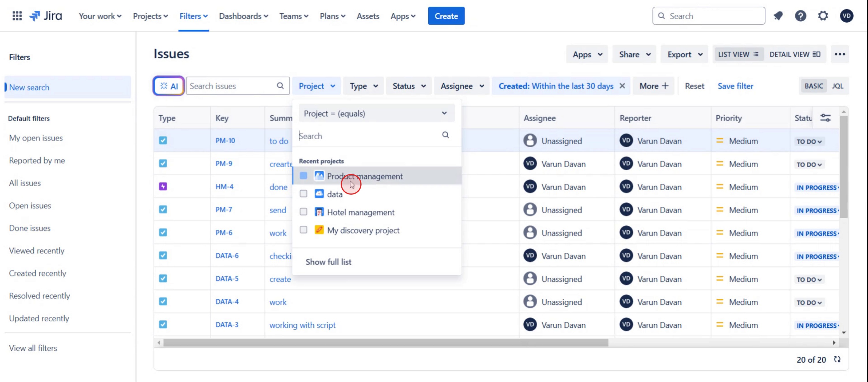
Task: Open the help question mark icon
Action: coord(800,16)
